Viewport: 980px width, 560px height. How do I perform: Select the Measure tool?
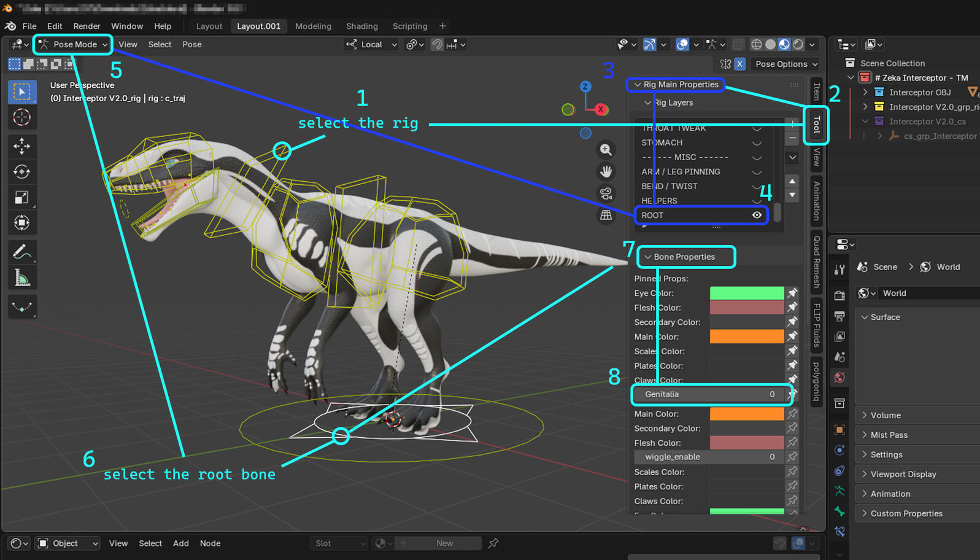[22, 278]
